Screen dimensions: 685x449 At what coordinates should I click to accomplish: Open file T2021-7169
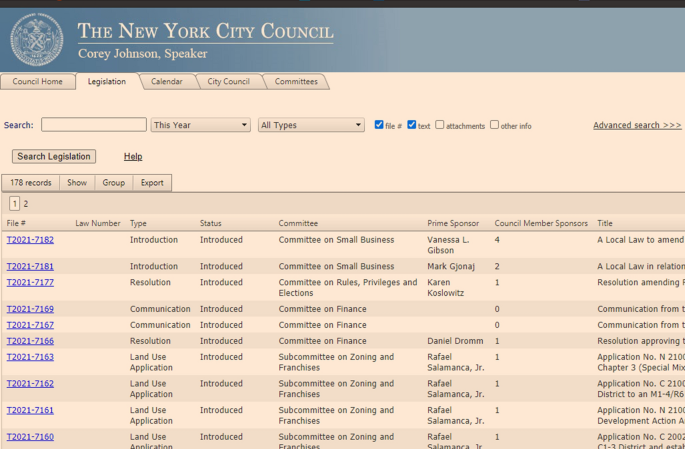coord(30,309)
